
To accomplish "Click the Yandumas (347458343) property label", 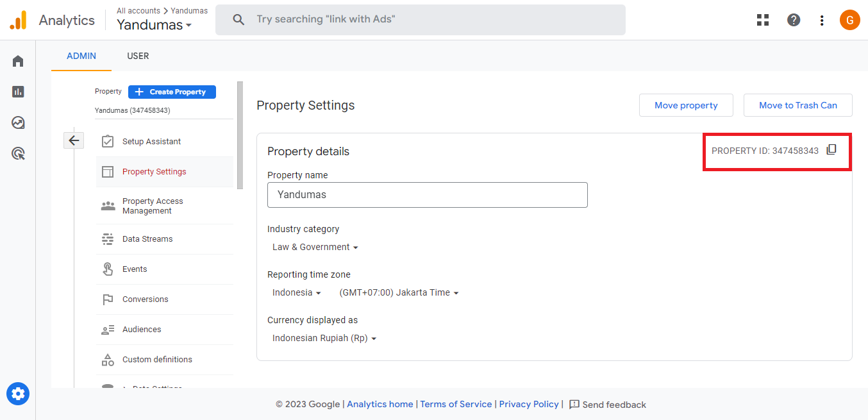I will pyautogui.click(x=133, y=110).
